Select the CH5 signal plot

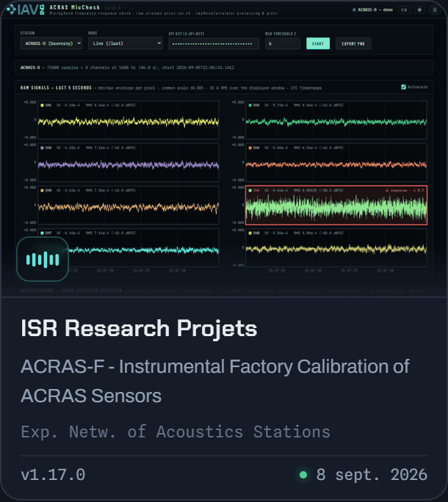(x=129, y=205)
